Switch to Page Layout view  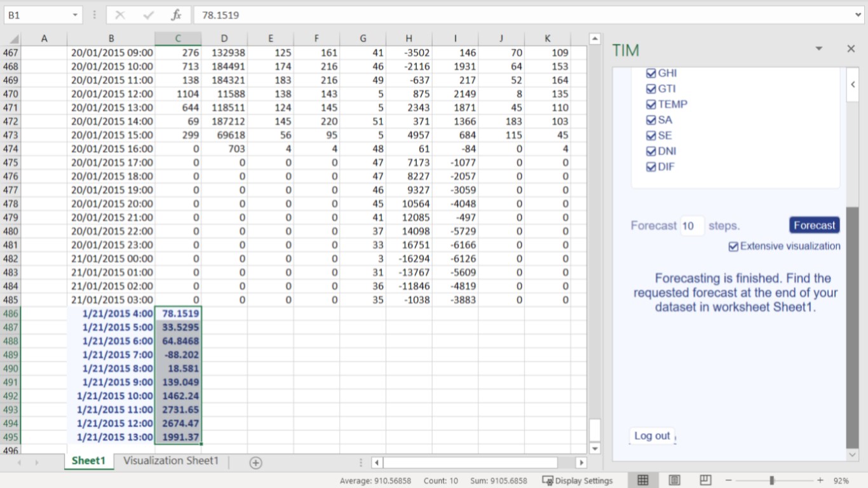tap(674, 480)
